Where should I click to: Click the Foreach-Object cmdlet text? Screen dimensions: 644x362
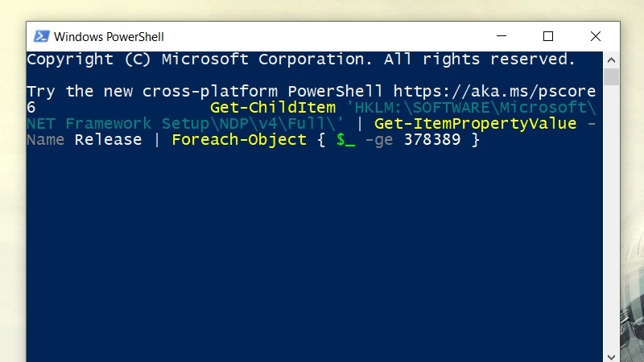pos(239,140)
